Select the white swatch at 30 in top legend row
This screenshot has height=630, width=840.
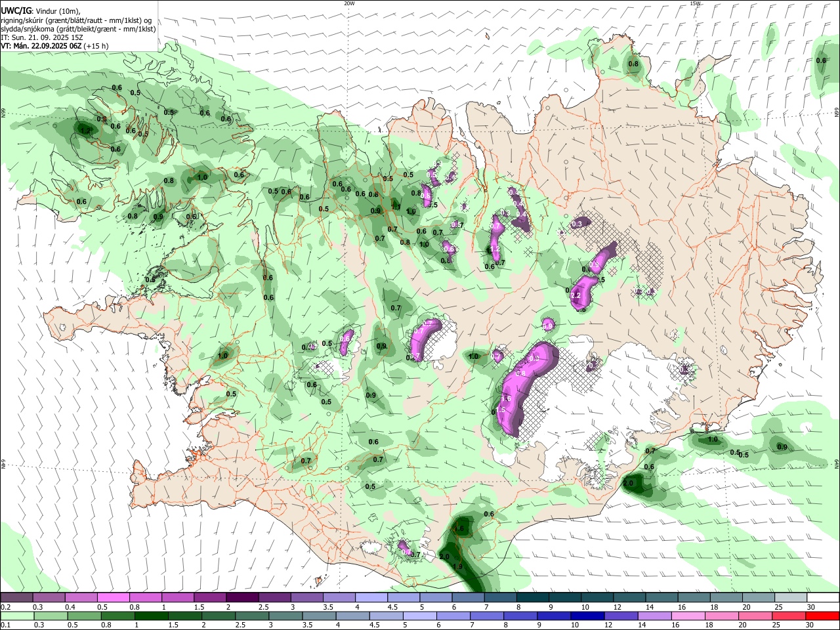822,597
